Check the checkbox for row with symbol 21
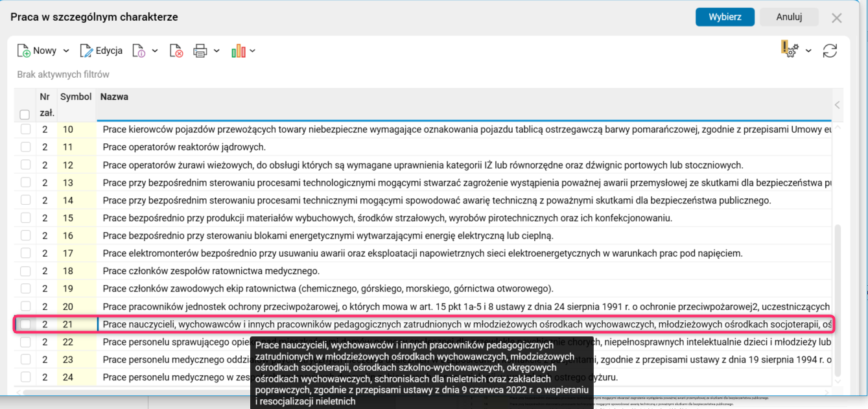 24,323
